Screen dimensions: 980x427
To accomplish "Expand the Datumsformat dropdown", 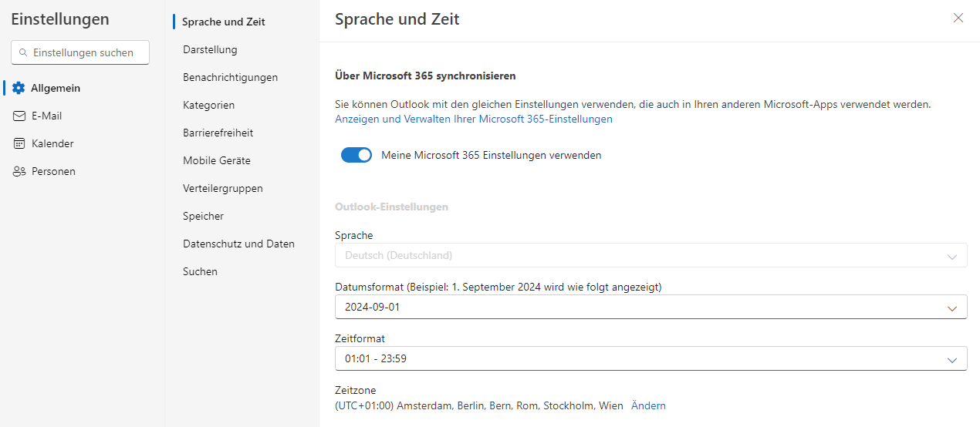I will click(x=952, y=308).
